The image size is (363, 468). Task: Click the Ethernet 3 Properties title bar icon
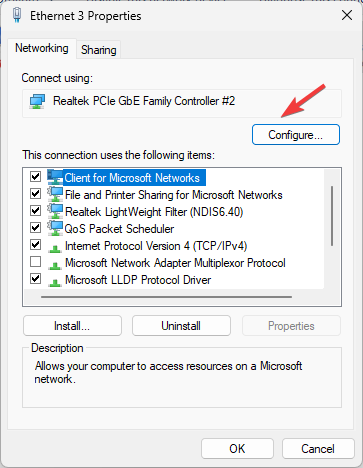[x=17, y=15]
